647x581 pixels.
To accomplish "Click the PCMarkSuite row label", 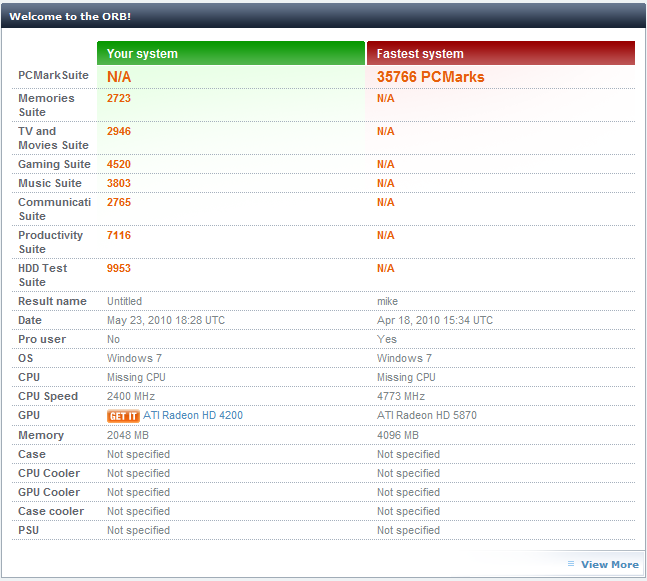I will [53, 76].
